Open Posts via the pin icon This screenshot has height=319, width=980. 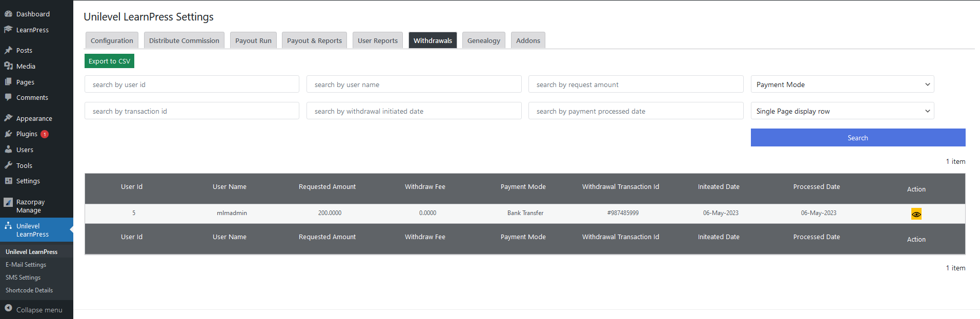click(x=8, y=50)
